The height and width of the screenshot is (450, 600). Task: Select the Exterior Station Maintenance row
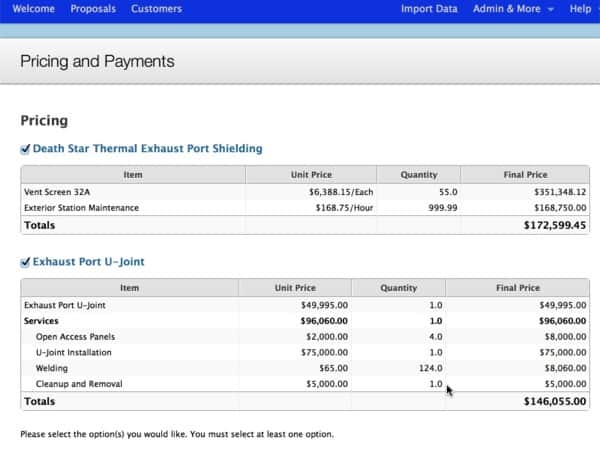point(305,208)
